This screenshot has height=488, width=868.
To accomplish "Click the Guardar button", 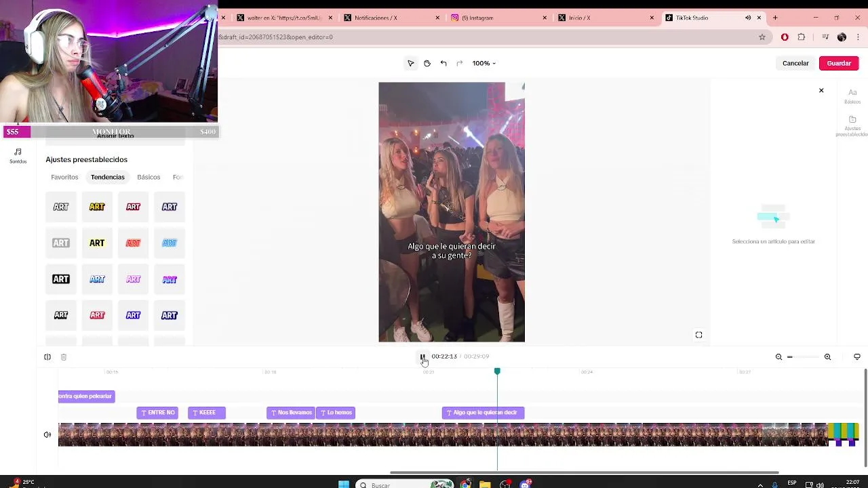I will click(x=839, y=63).
